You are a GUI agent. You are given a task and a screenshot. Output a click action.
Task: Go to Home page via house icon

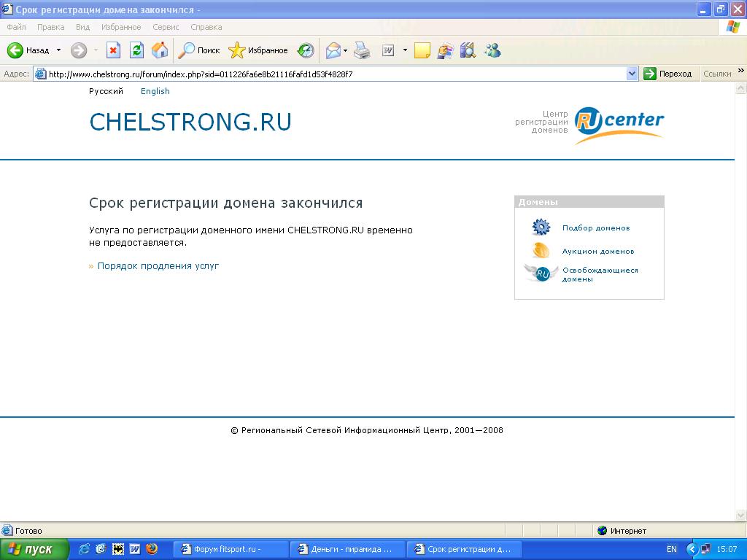click(160, 50)
